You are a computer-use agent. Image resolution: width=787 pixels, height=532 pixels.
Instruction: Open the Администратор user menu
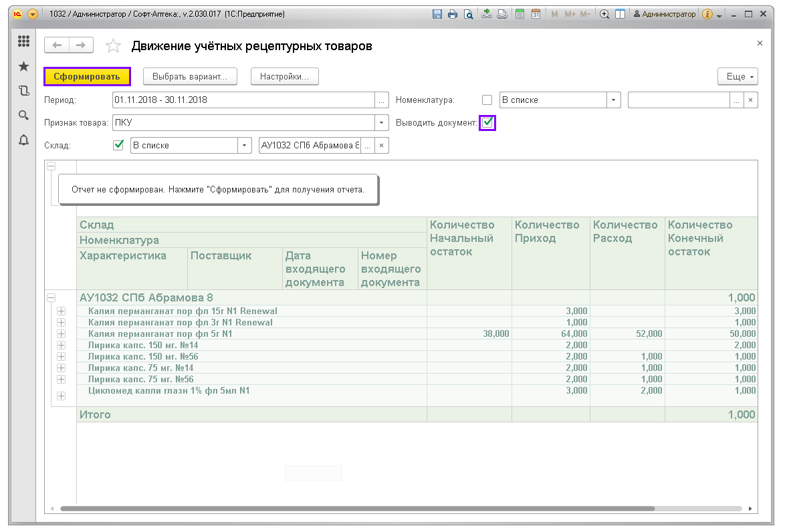[x=665, y=14]
